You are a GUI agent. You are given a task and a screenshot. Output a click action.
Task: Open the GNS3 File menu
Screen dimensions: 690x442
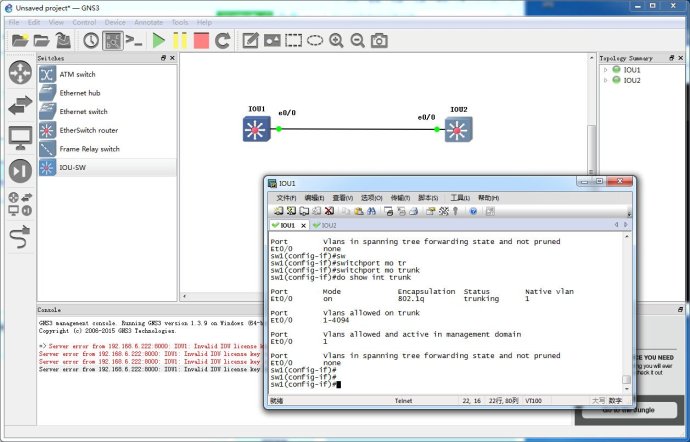point(14,22)
